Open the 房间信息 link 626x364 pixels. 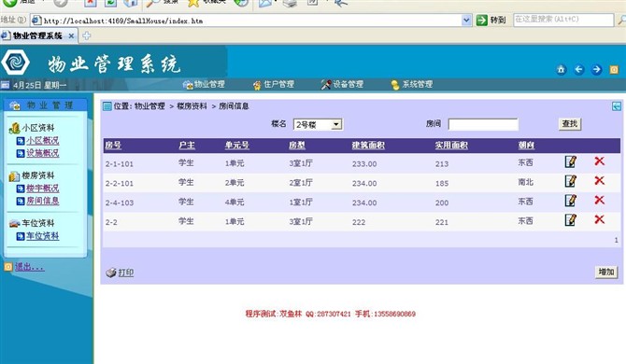[x=43, y=201]
